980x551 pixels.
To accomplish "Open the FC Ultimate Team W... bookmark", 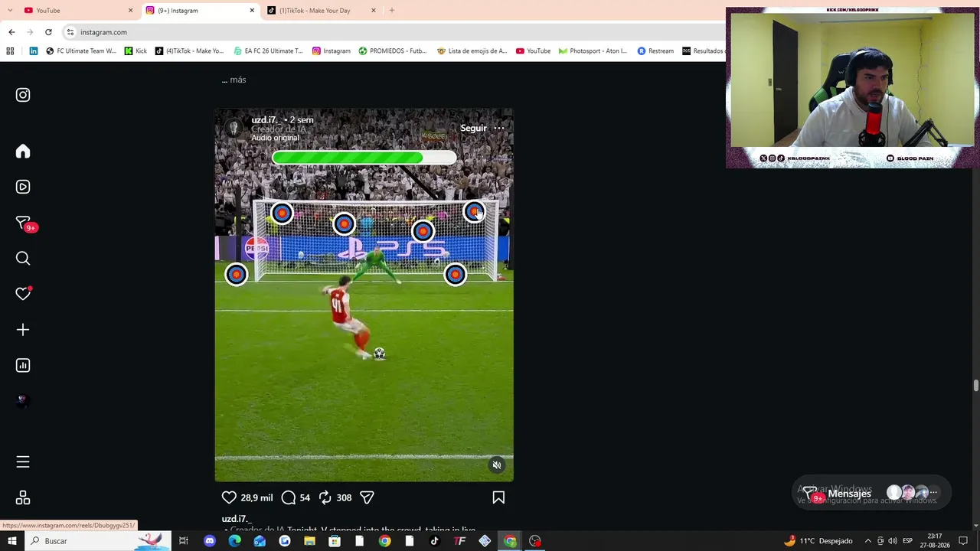I will click(x=81, y=51).
